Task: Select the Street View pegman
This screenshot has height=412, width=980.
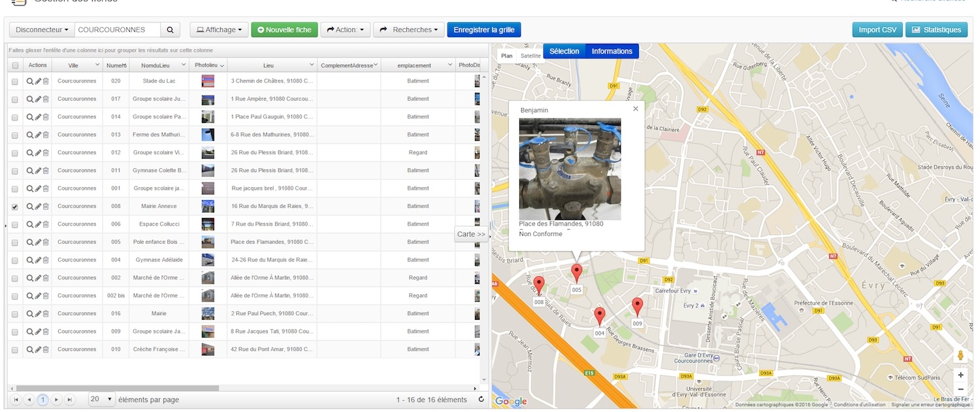Action: tap(960, 355)
